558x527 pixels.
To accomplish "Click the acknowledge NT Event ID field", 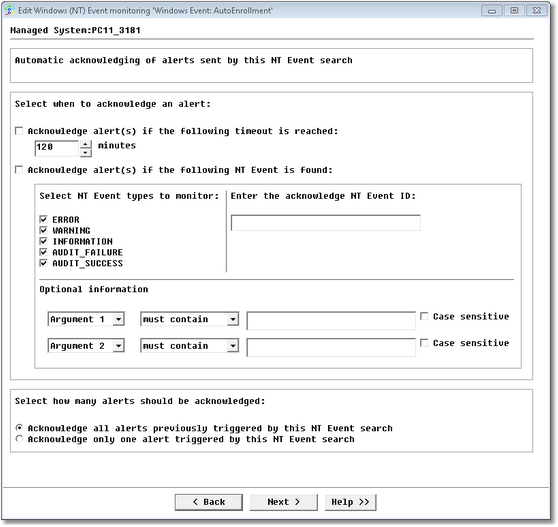I will (x=326, y=223).
